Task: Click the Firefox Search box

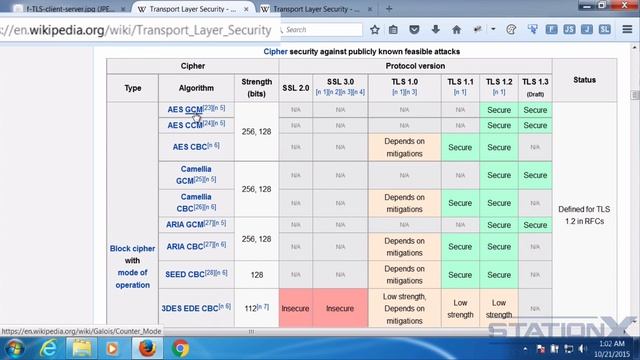Action: pos(322,29)
